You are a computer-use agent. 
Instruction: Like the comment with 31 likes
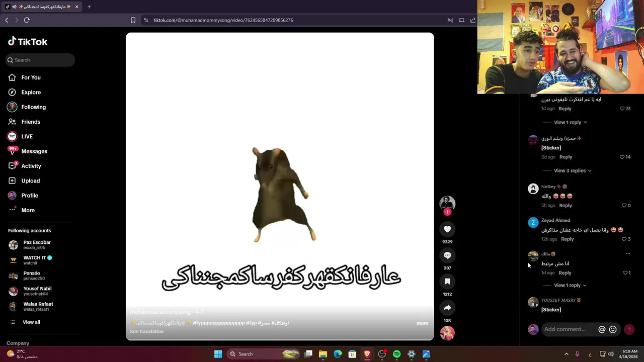point(622,109)
